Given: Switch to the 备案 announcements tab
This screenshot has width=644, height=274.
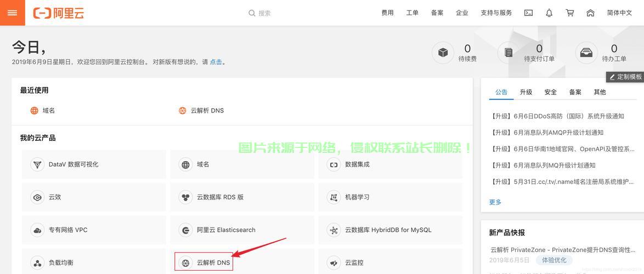Looking at the screenshot, I should [x=575, y=92].
